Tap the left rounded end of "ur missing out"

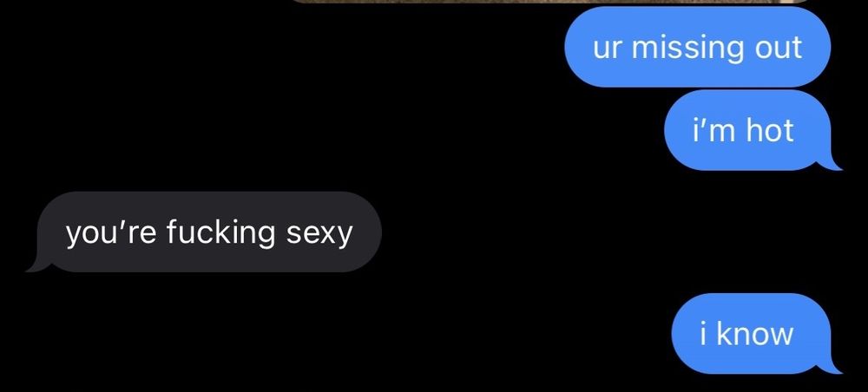(584, 47)
